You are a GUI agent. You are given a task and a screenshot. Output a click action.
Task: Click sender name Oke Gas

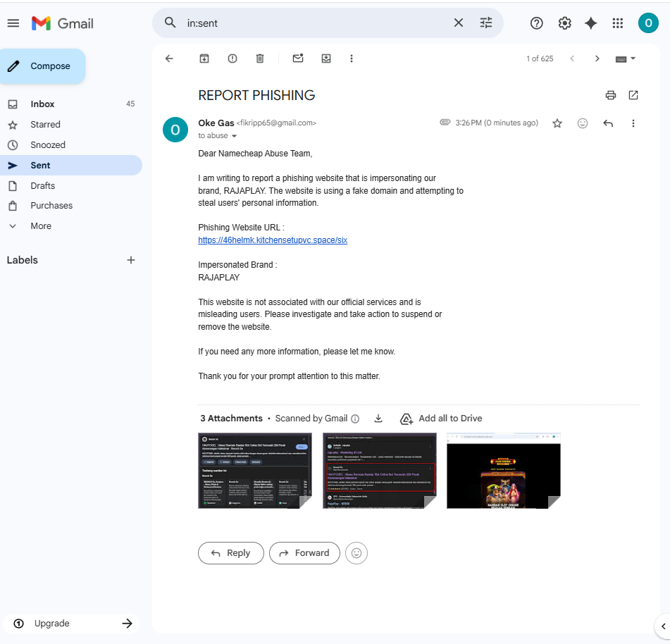[x=216, y=123]
